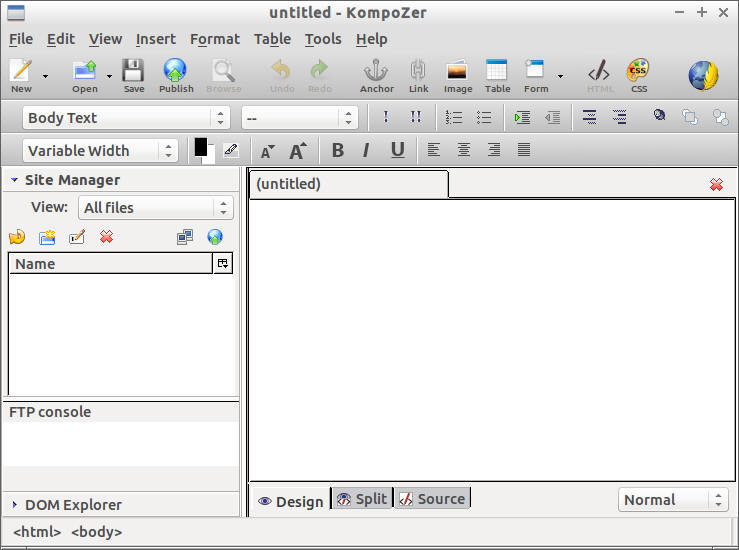Screen dimensions: 739x550
Task: Toggle Underline text formatting
Action: (397, 151)
